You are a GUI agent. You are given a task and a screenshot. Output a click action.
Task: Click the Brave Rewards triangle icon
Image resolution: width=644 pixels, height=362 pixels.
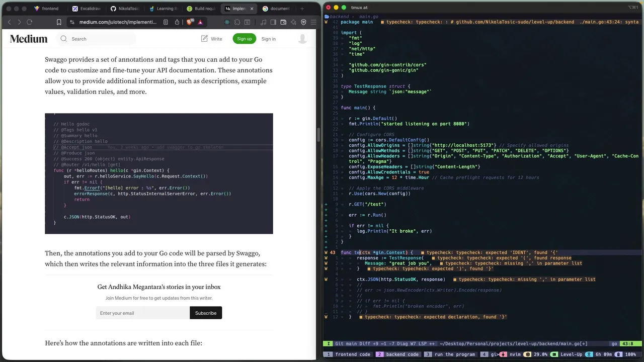point(200,22)
